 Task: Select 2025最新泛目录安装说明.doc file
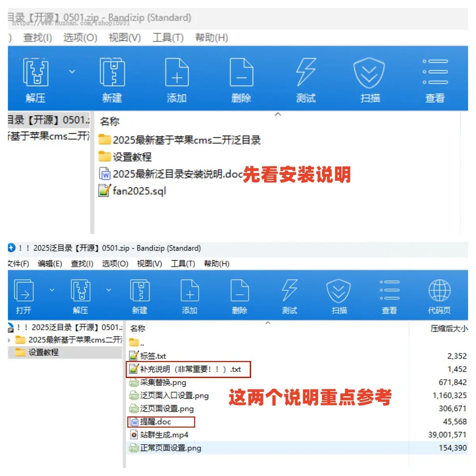point(171,174)
